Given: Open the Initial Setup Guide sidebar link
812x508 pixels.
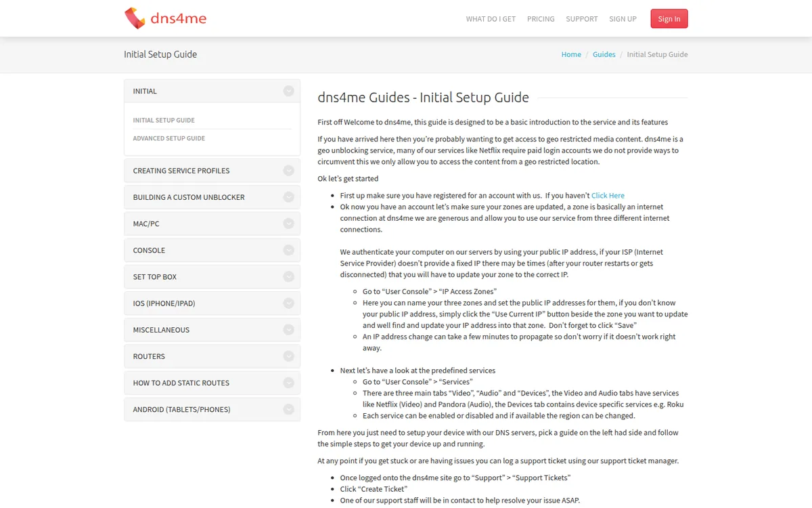Looking at the screenshot, I should [164, 121].
